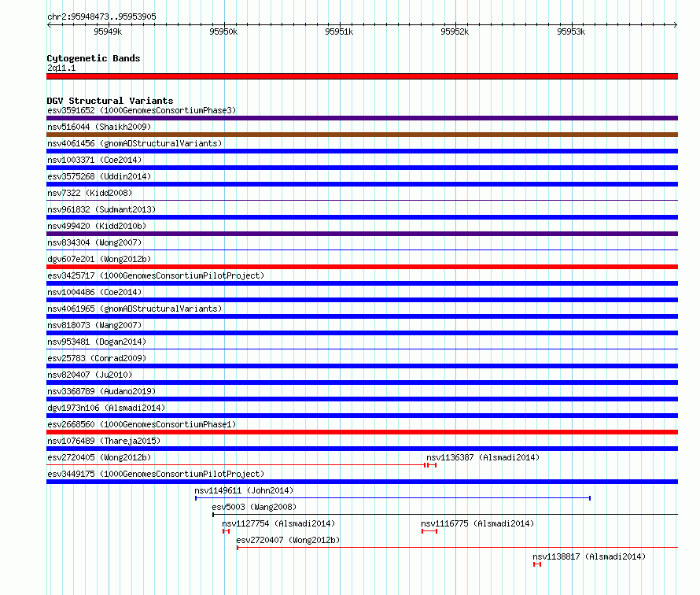Open nsv1127754 (Alsmadi2014) label
Image resolution: width=700 pixels, height=595 pixels.
coord(278,523)
